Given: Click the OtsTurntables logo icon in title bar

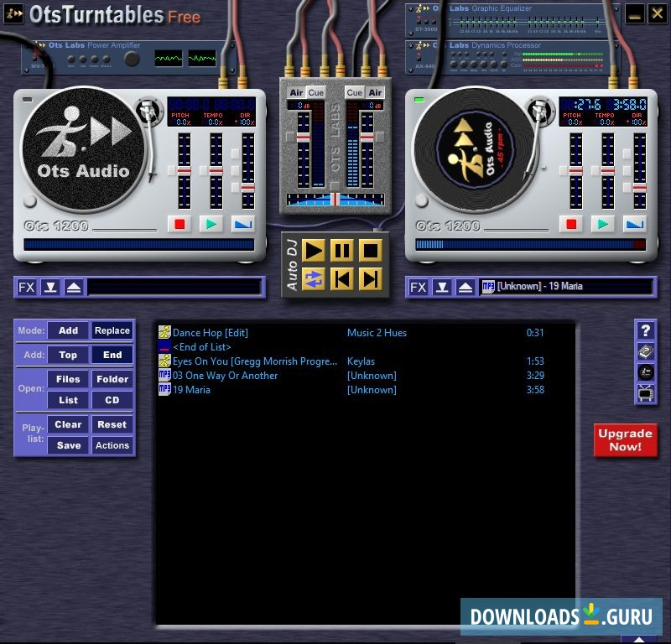Looking at the screenshot, I should pos(13,13).
